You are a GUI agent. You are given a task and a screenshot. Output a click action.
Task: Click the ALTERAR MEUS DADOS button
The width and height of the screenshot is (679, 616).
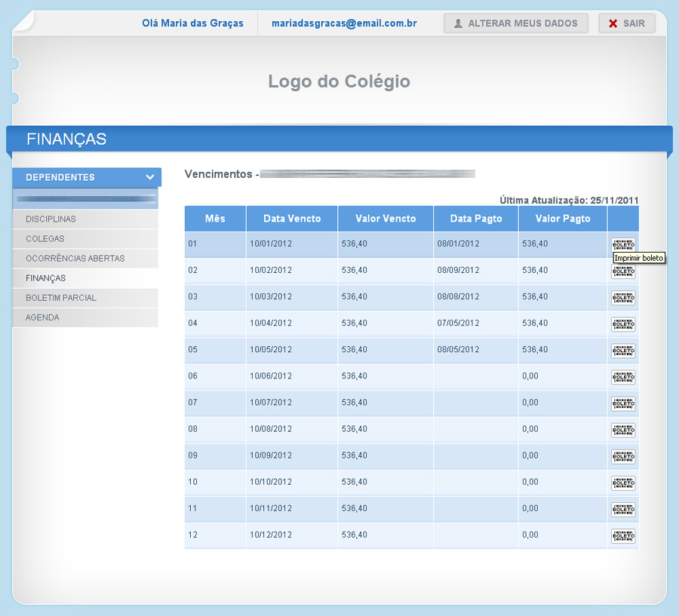516,23
